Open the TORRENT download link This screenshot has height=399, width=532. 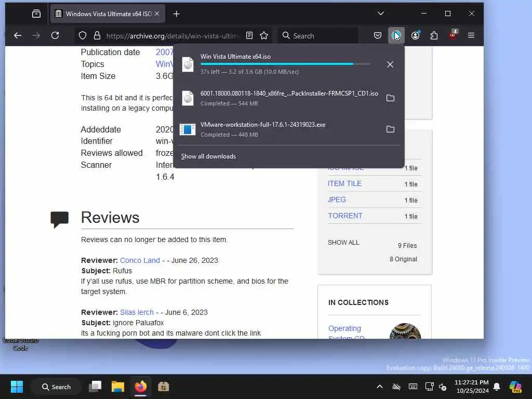[345, 216]
